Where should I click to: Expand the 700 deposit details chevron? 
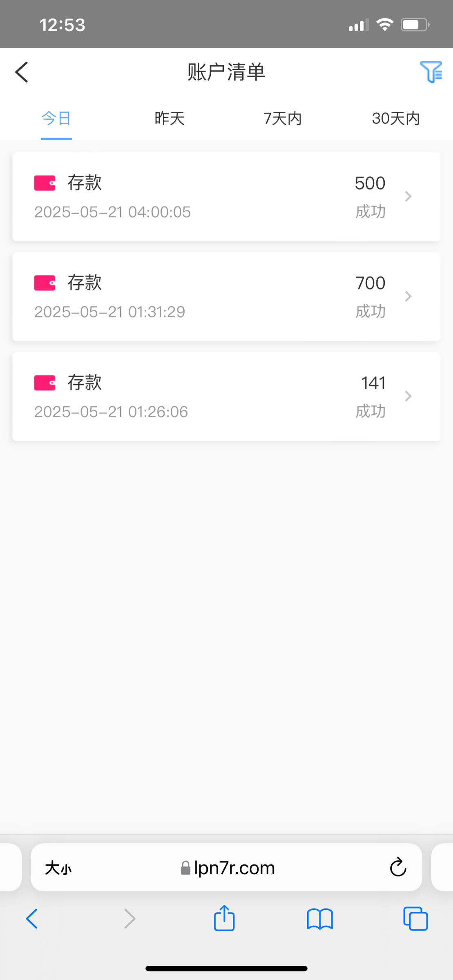click(408, 296)
